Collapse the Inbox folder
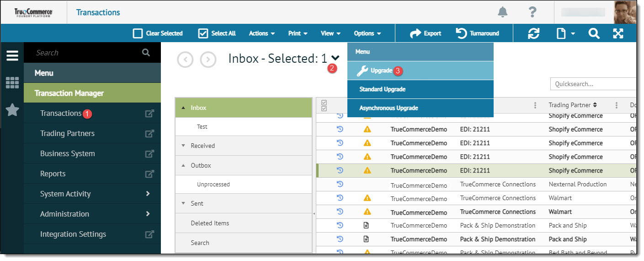The image size is (644, 261). pyautogui.click(x=183, y=108)
